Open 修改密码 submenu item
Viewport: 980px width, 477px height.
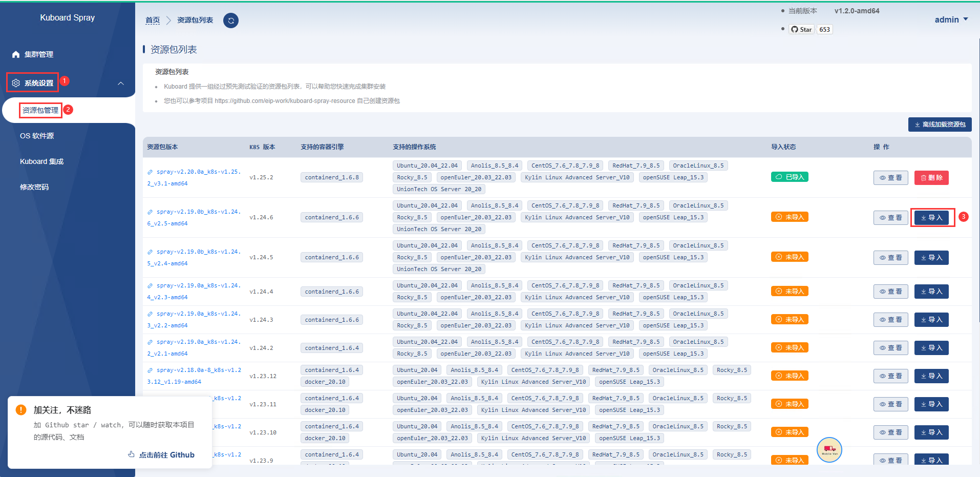[x=34, y=187]
